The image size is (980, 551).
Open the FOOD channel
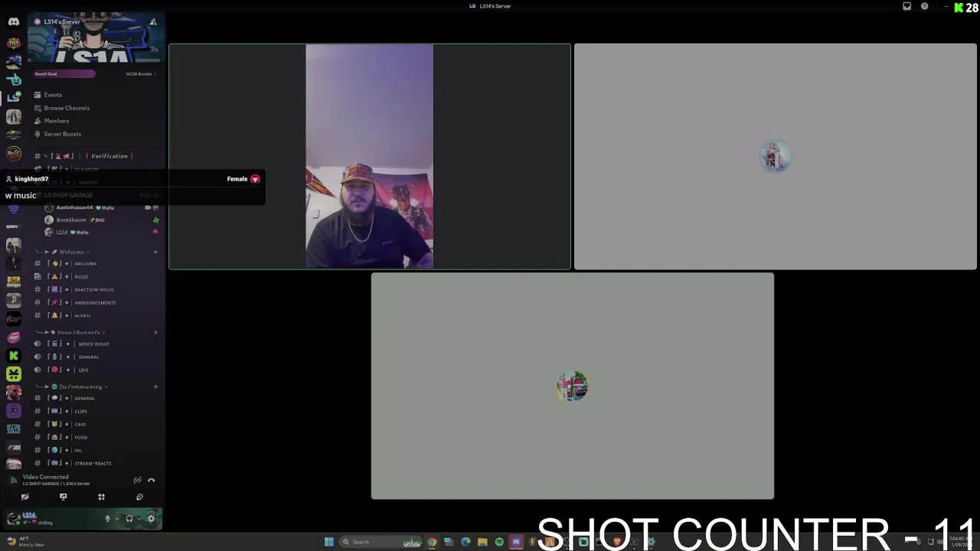[x=94, y=437]
